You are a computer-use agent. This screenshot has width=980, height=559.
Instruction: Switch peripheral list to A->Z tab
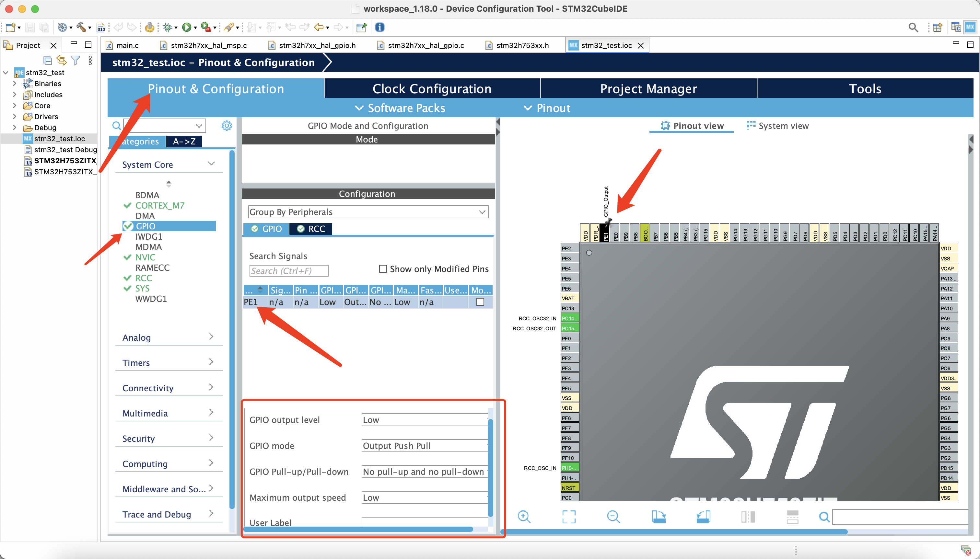184,141
